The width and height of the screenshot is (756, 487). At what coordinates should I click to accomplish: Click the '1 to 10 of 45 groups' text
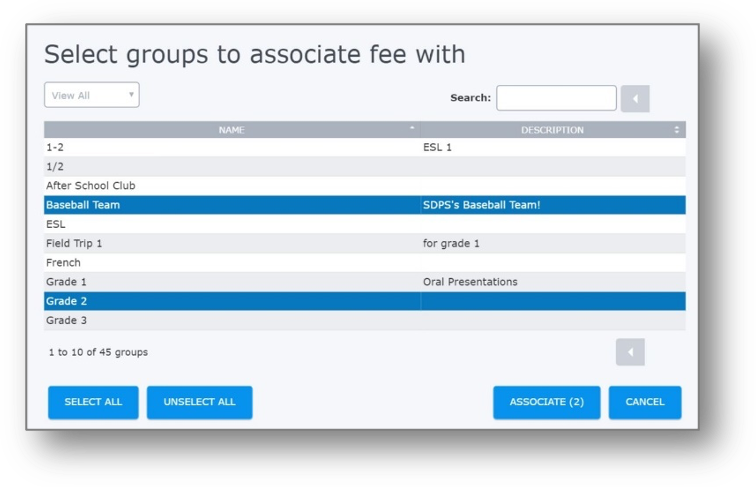(98, 352)
